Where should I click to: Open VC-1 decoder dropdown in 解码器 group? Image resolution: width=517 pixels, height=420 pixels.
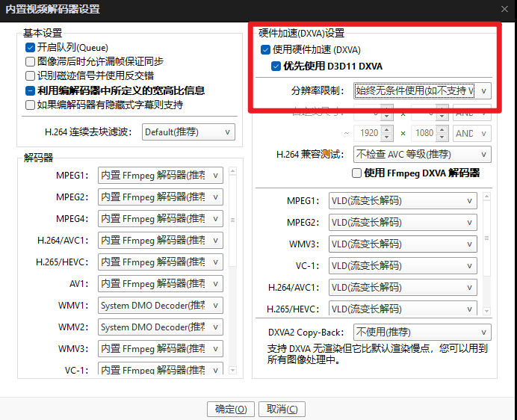[x=160, y=368]
